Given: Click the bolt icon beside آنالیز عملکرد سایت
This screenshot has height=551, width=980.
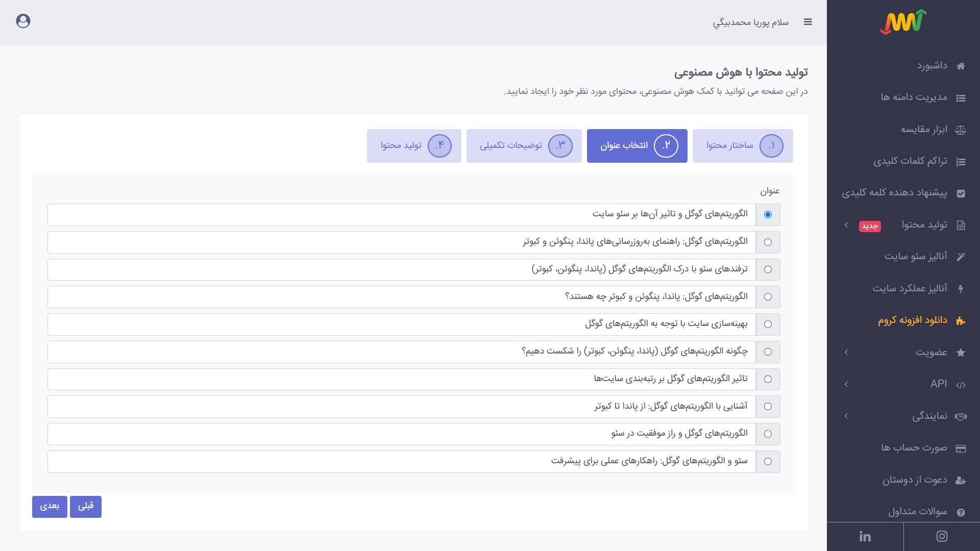Looking at the screenshot, I should click(x=961, y=289).
